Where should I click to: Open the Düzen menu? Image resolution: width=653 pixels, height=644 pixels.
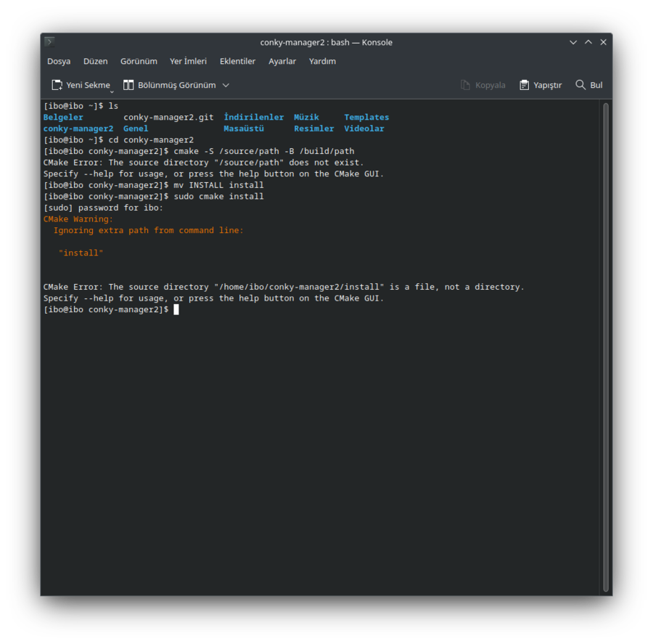95,62
